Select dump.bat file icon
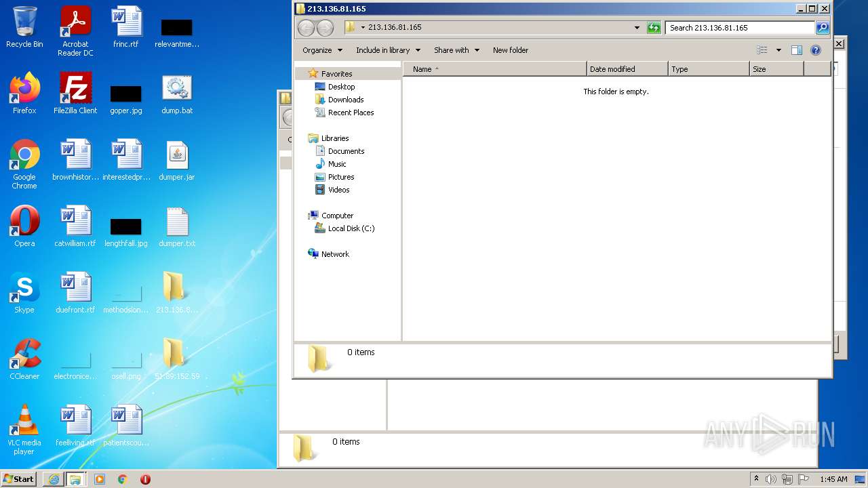 point(177,94)
